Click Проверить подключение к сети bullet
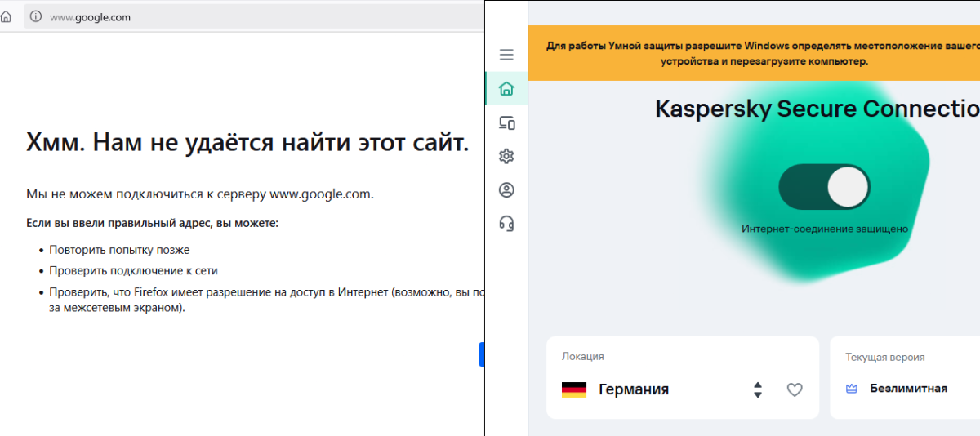This screenshot has width=980, height=436. pyautogui.click(x=133, y=270)
